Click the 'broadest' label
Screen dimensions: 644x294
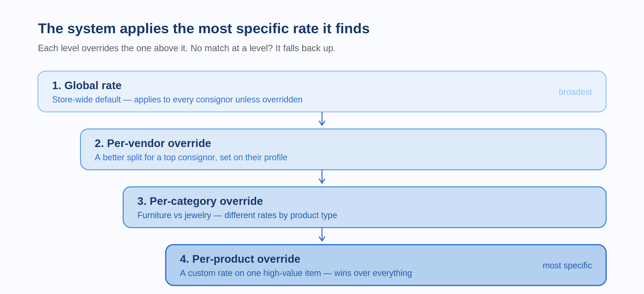[x=575, y=92]
